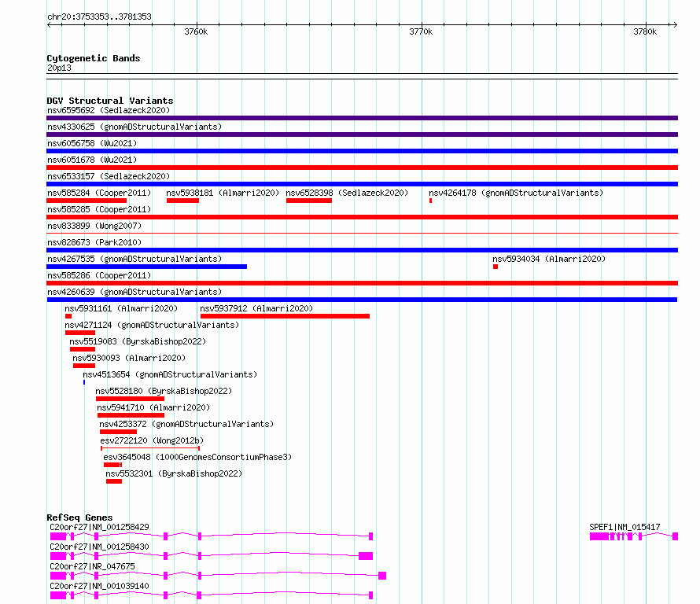Click the 3770k ruler tick label
700x604 pixels.
[x=421, y=31]
